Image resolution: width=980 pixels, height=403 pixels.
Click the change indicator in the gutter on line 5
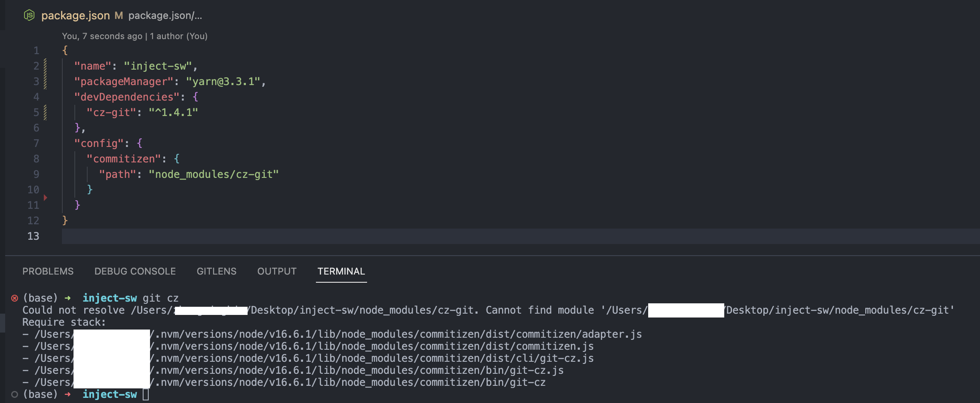click(44, 112)
